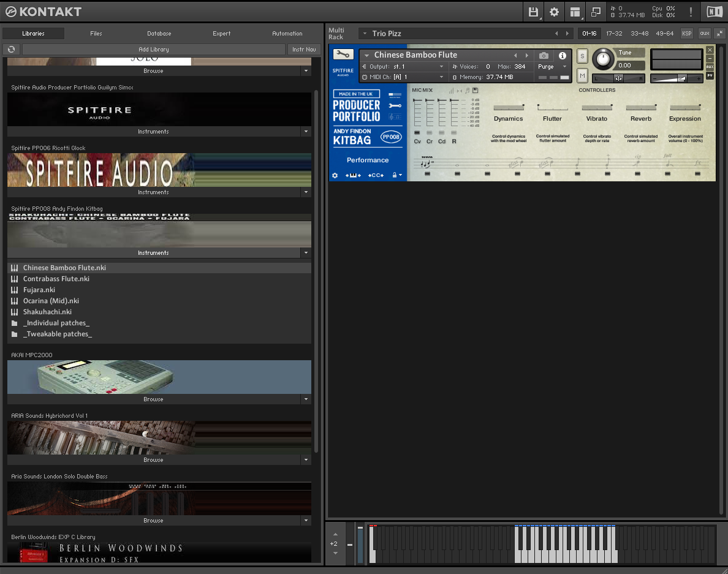Open the Files save/load menu
This screenshot has height=574, width=728.
[534, 12]
